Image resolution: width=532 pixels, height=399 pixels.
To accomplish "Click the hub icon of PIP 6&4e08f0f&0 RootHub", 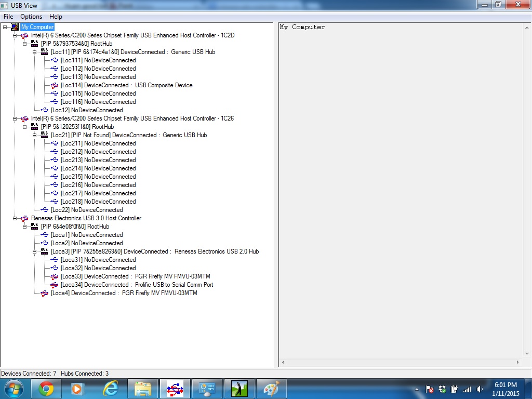I will (x=35, y=227).
